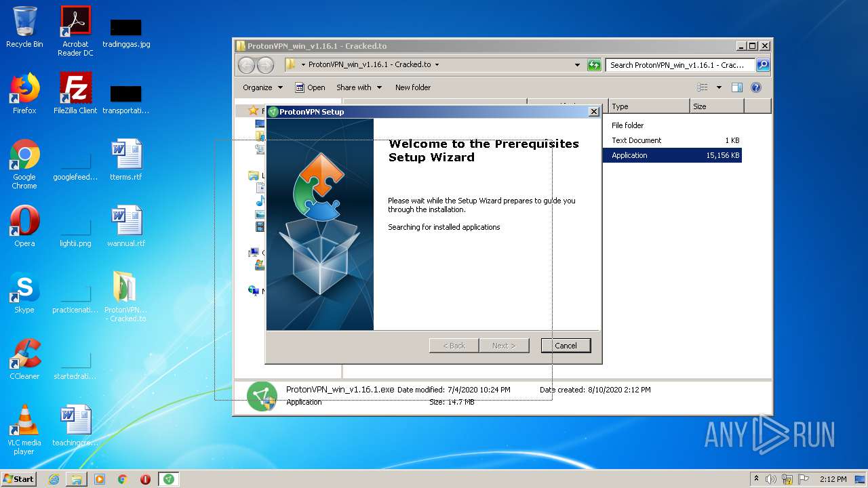This screenshot has width=868, height=488.
Task: Click the Start button
Action: tap(19, 479)
